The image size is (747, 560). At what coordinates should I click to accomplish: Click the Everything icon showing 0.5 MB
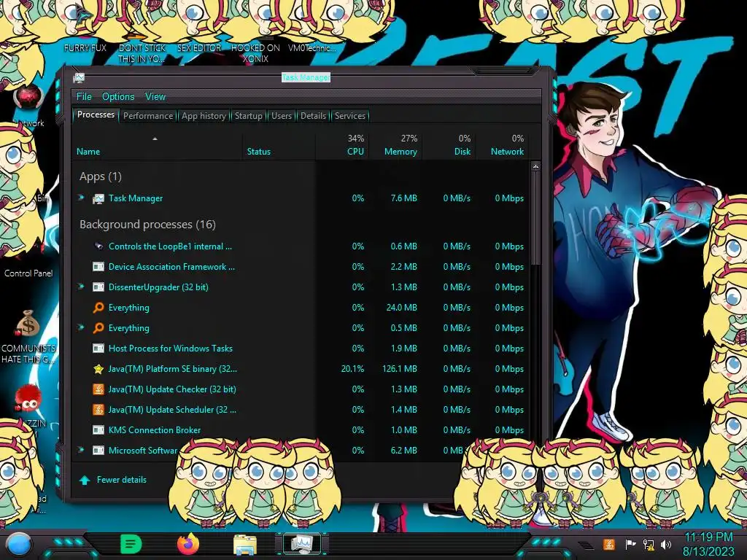(x=98, y=328)
